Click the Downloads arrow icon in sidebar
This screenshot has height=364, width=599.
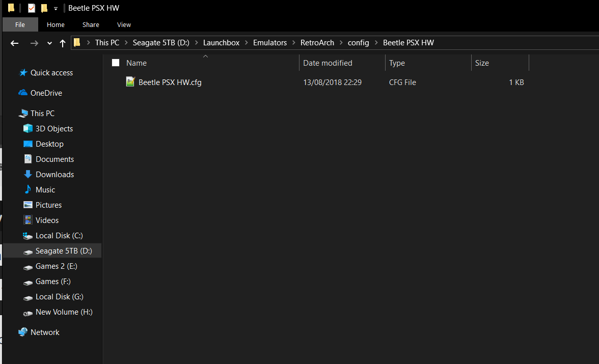click(28, 174)
